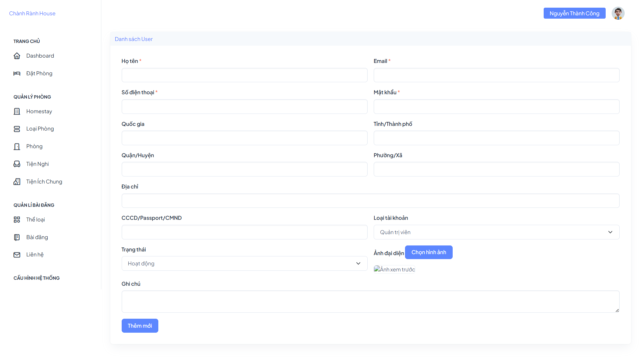Open Tiện Ích Chung menu item
The width and height of the screenshot is (640, 364).
coord(44,182)
